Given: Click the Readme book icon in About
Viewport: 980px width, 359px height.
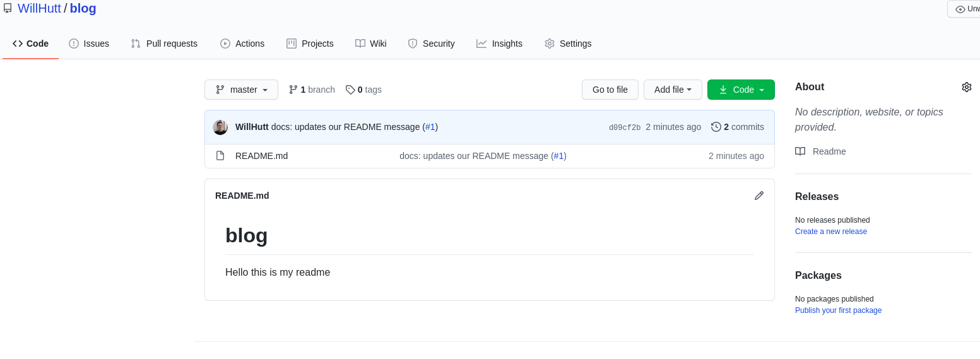Looking at the screenshot, I should (x=800, y=151).
